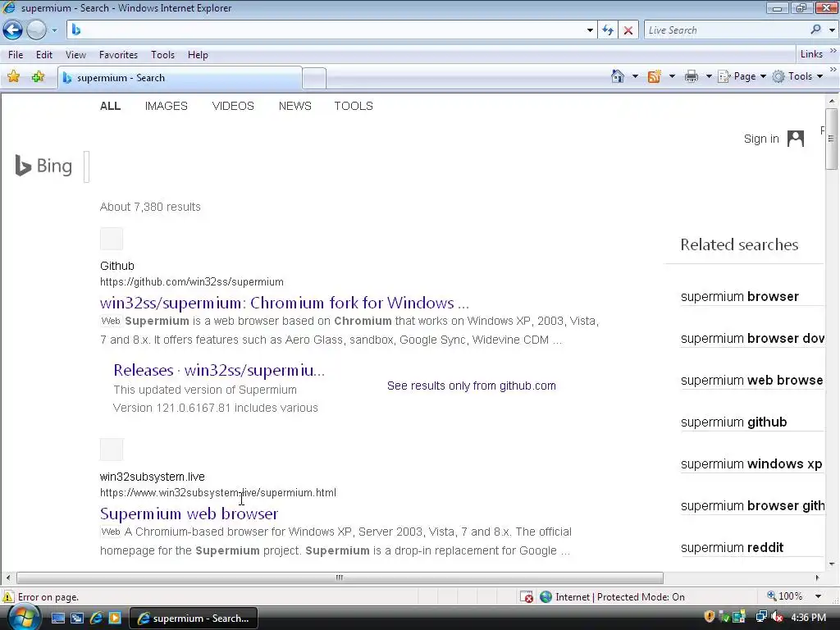
Task: Click the 100% zoom level button
Action: (x=785, y=596)
